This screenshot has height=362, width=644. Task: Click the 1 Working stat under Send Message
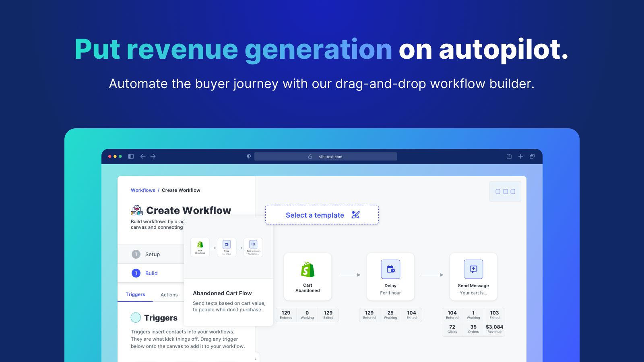tap(473, 315)
